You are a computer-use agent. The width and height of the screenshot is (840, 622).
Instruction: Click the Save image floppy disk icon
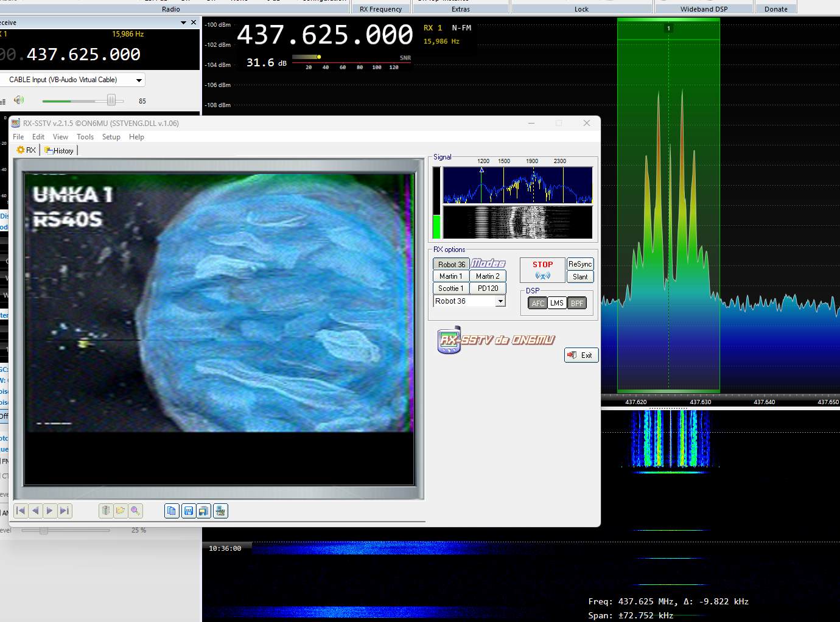click(187, 511)
